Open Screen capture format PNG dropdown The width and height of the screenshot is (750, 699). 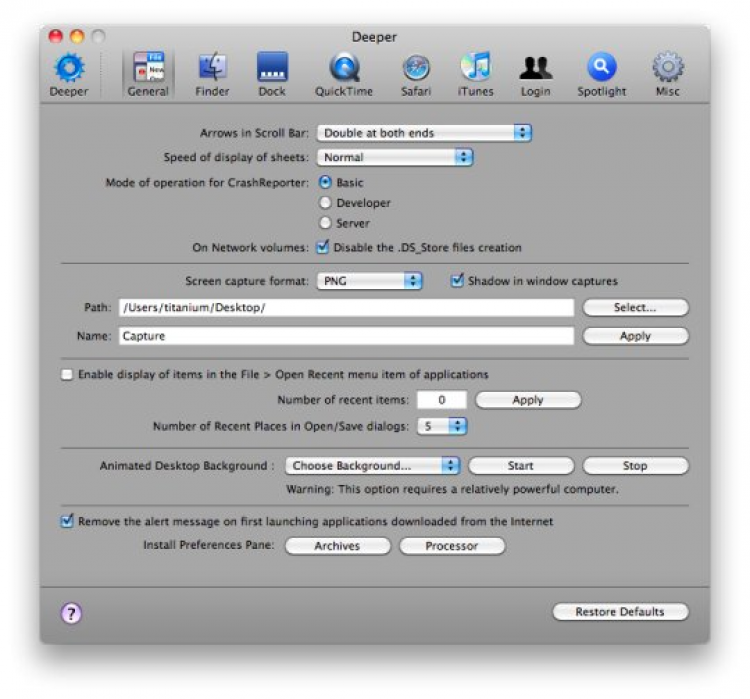point(369,281)
